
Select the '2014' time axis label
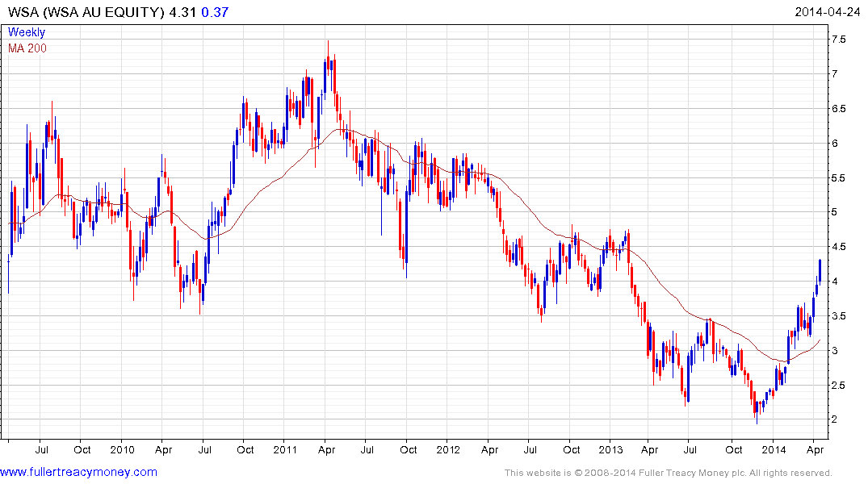pos(774,449)
